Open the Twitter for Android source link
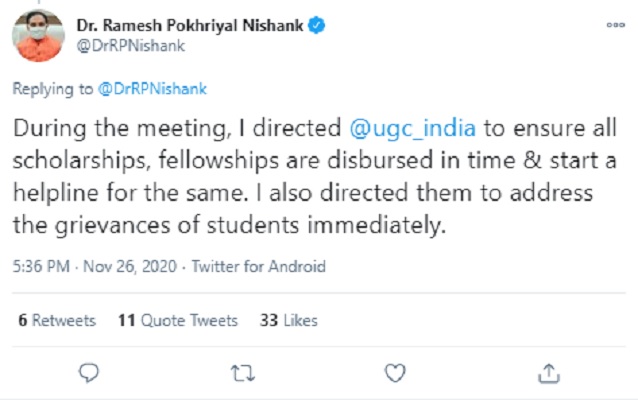The height and width of the screenshot is (400, 638). click(257, 267)
